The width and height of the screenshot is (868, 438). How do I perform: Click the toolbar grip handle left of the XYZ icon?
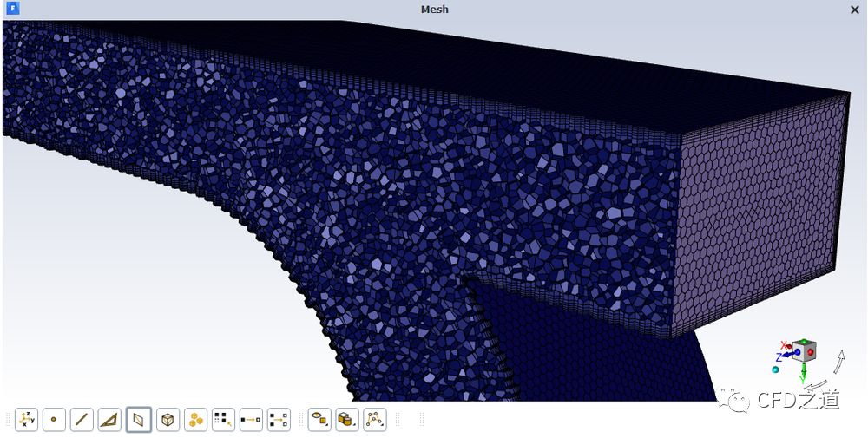8,420
